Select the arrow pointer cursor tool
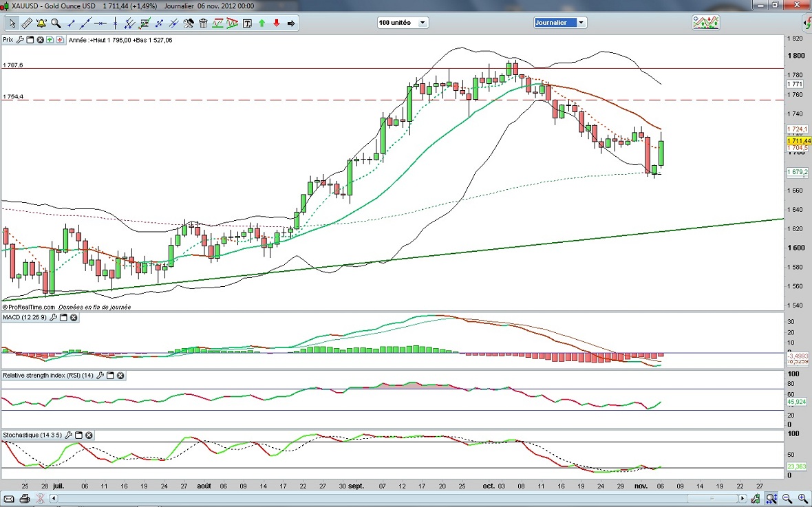 pyautogui.click(x=12, y=23)
